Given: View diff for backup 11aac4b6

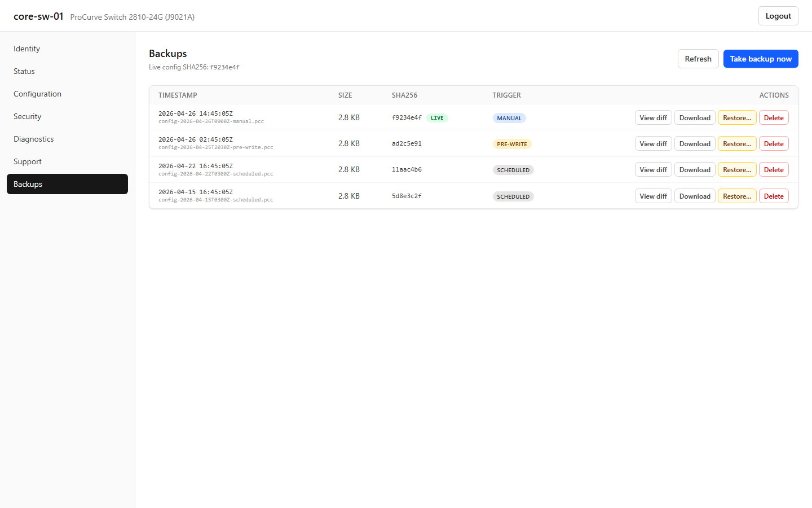Looking at the screenshot, I should point(653,169).
